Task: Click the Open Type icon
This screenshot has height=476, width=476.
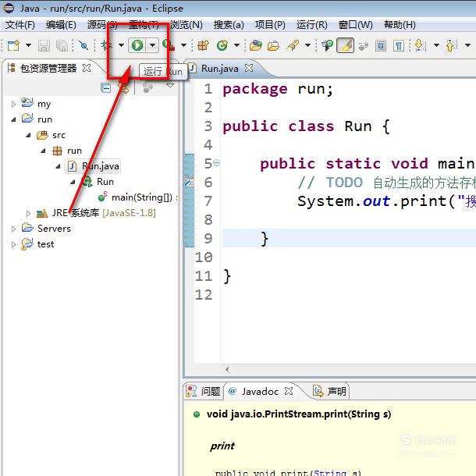Action: click(256, 45)
